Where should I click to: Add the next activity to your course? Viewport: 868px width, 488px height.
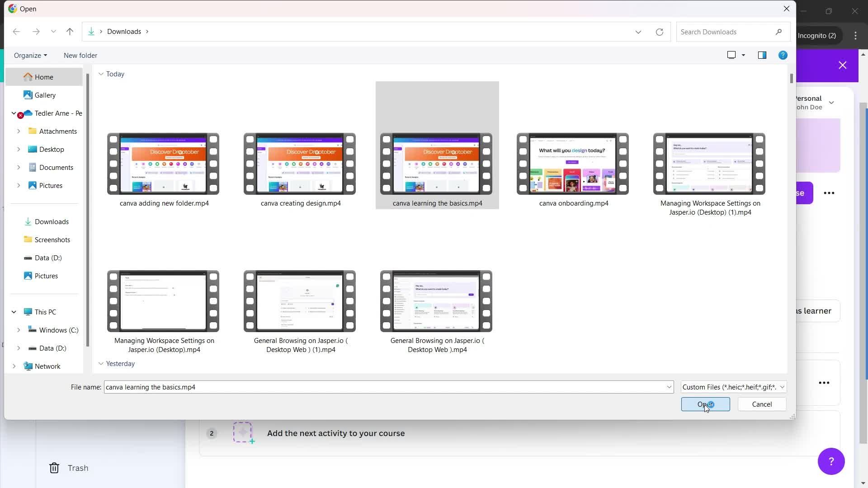coord(336,433)
